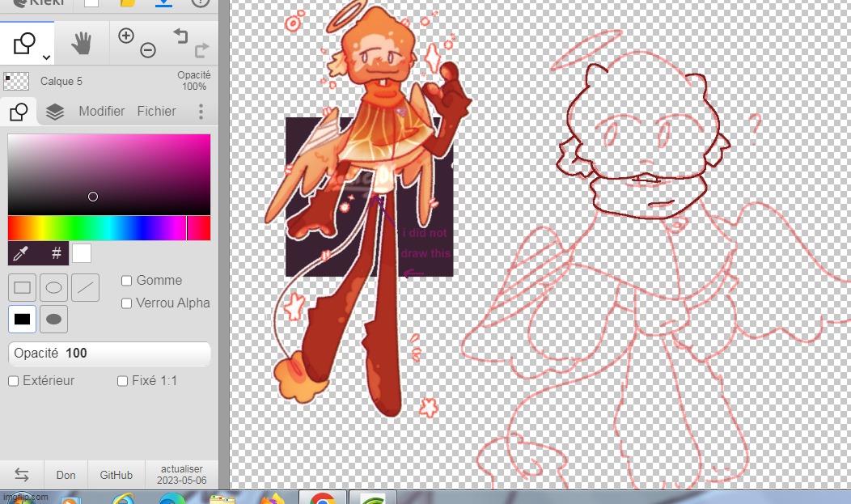Enable Verrou Alpha
This screenshot has width=851, height=504.
coord(126,303)
